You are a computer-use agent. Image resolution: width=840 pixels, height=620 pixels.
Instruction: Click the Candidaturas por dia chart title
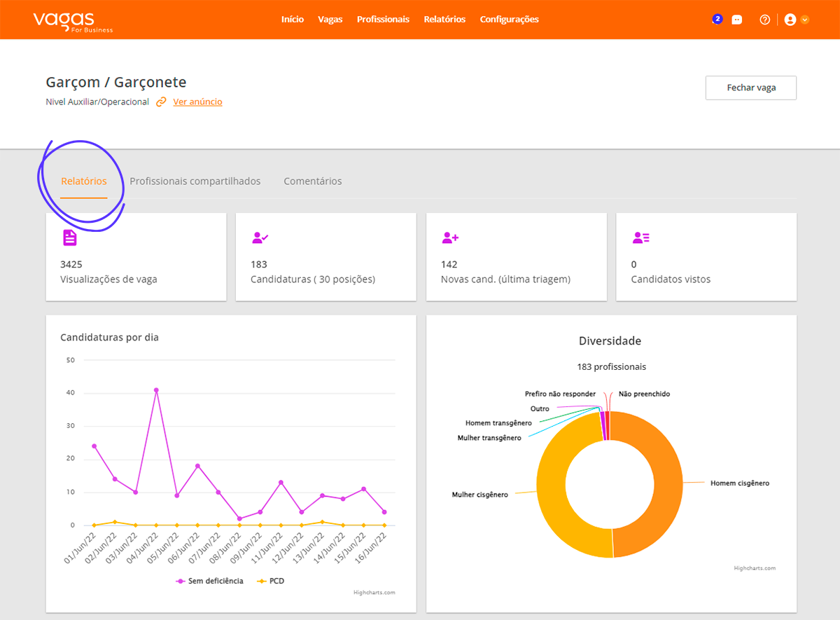pyautogui.click(x=110, y=337)
